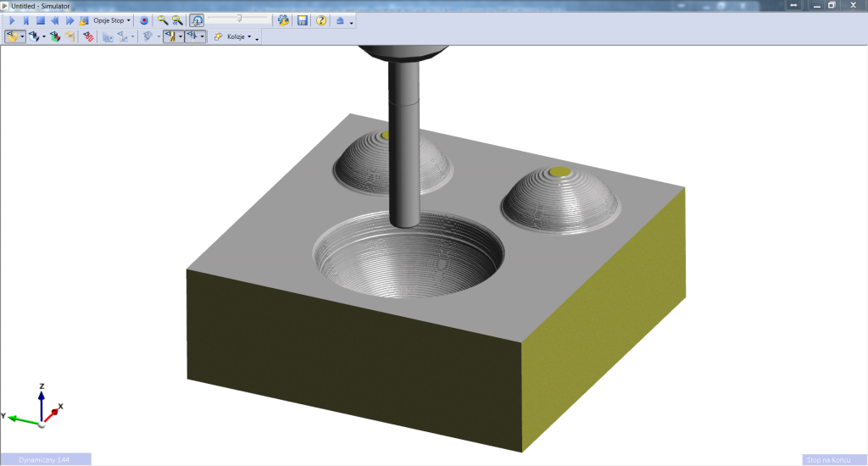Stop the simulation with the square button

pyautogui.click(x=40, y=20)
